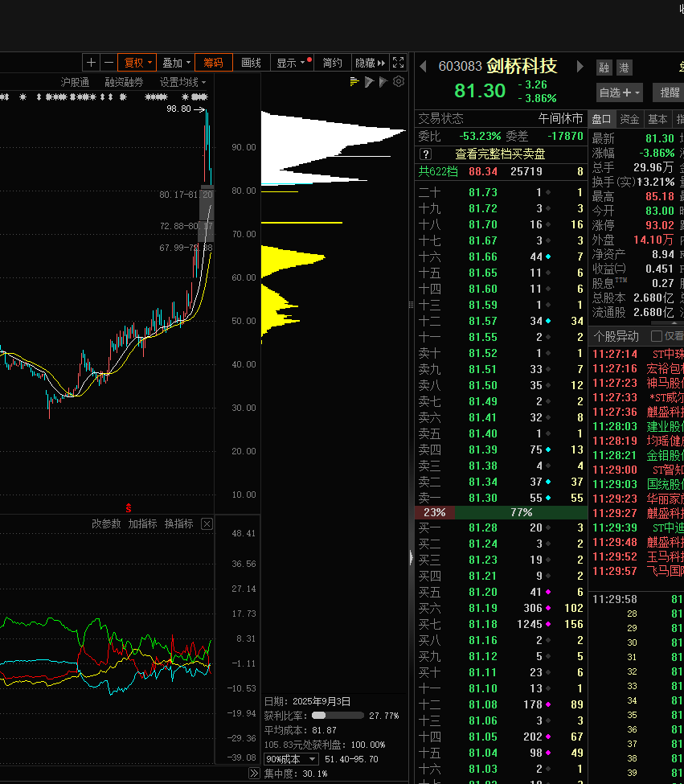
Task: Click the 涨停 93.02 value
Action: [x=660, y=225]
